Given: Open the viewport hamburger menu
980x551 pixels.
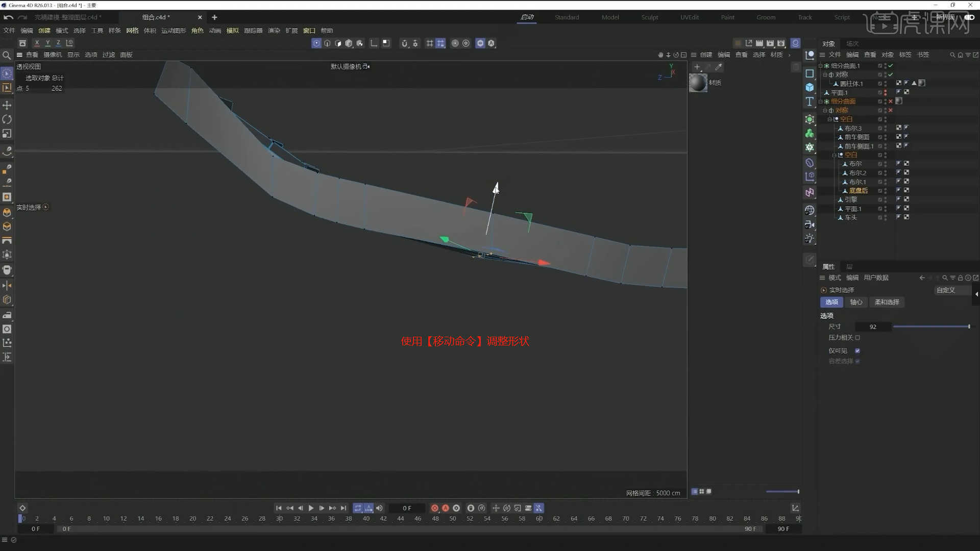Looking at the screenshot, I should point(19,55).
